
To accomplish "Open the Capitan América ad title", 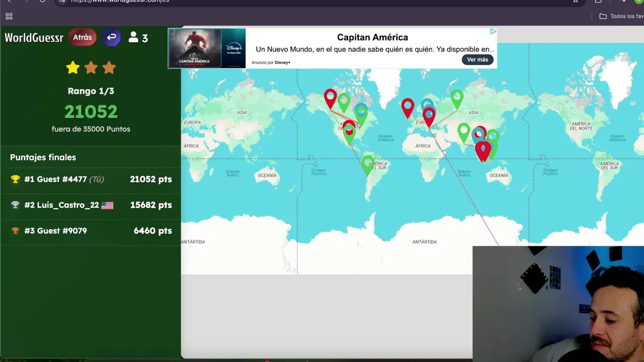I will (x=372, y=37).
